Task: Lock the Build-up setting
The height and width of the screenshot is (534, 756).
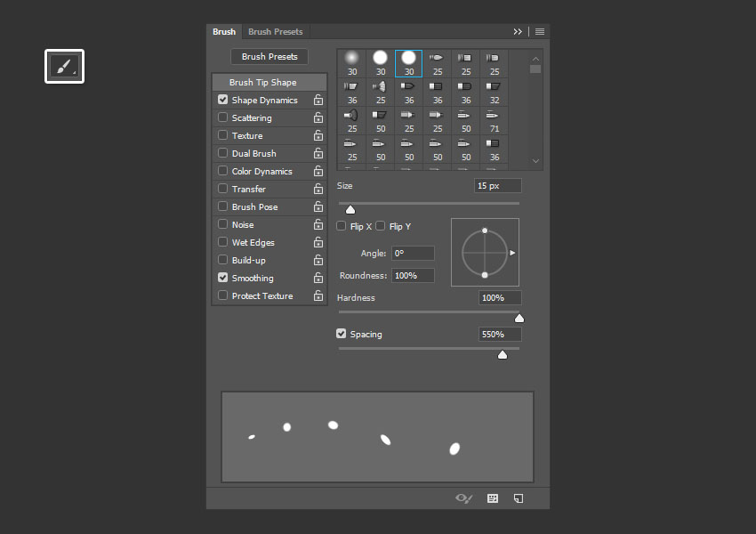Action: [x=318, y=260]
